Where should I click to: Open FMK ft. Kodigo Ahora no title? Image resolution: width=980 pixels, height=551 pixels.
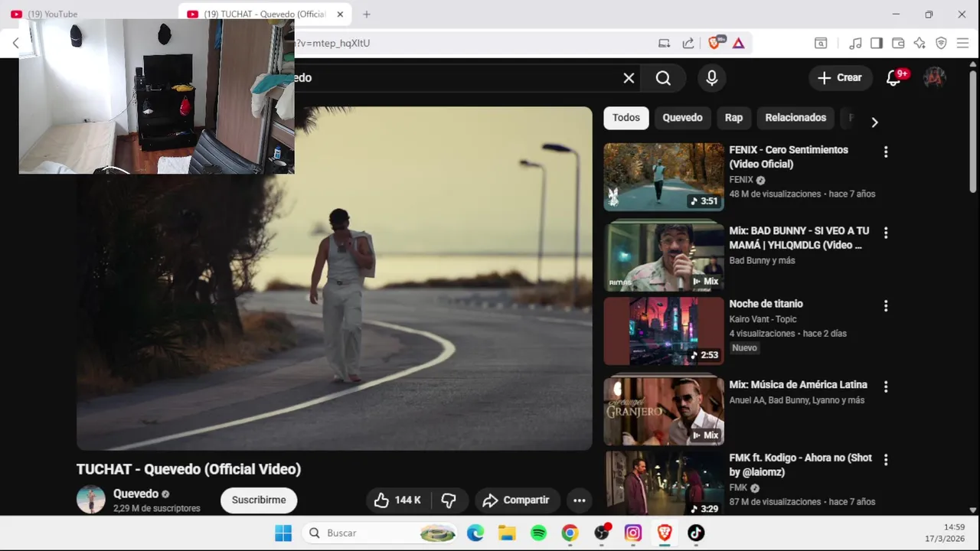(800, 465)
